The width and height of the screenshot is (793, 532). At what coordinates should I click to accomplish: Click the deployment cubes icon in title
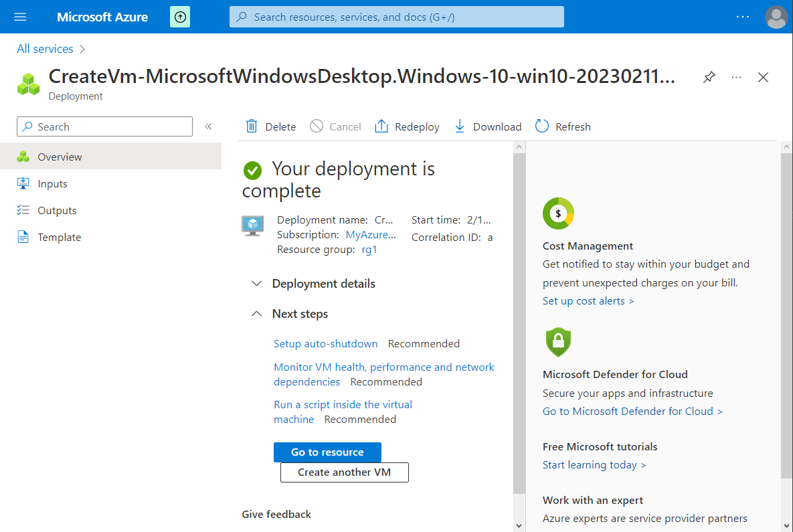click(x=28, y=84)
